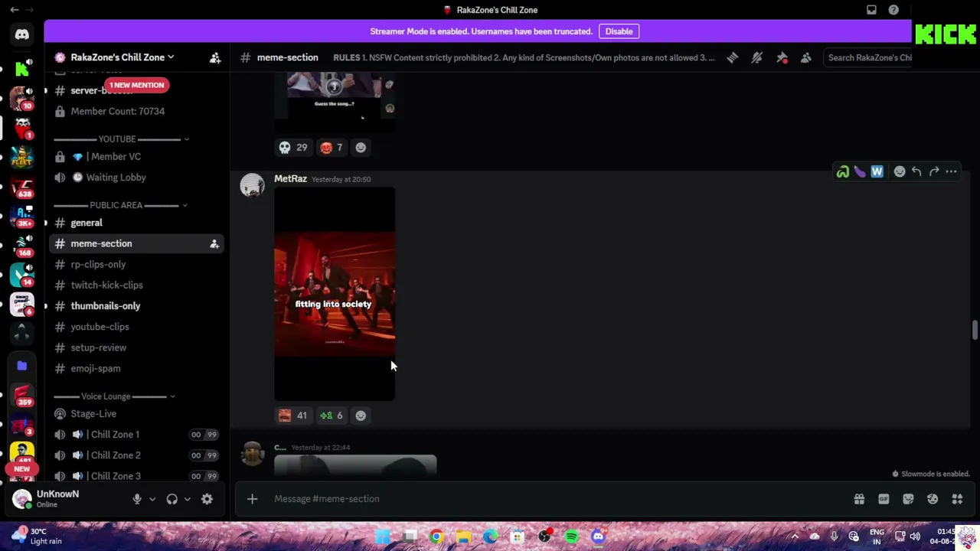Open the Stage-Live stage channel
Image resolution: width=980 pixels, height=551 pixels.
tap(136, 414)
